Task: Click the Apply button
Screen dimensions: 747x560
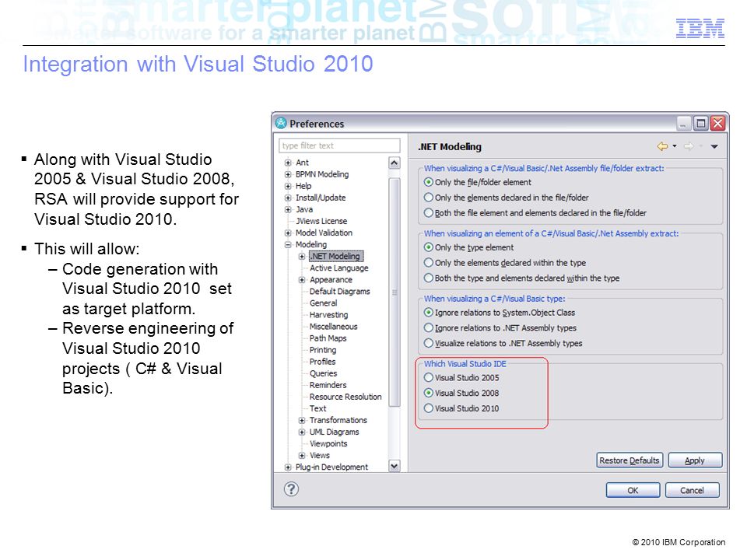Action: (x=695, y=460)
